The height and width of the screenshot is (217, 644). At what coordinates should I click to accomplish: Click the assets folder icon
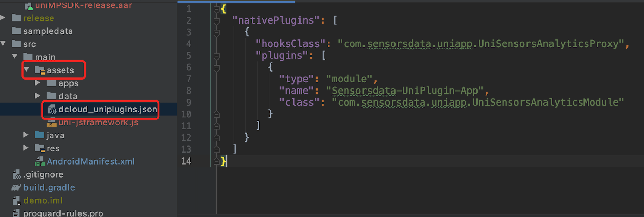tap(40, 70)
